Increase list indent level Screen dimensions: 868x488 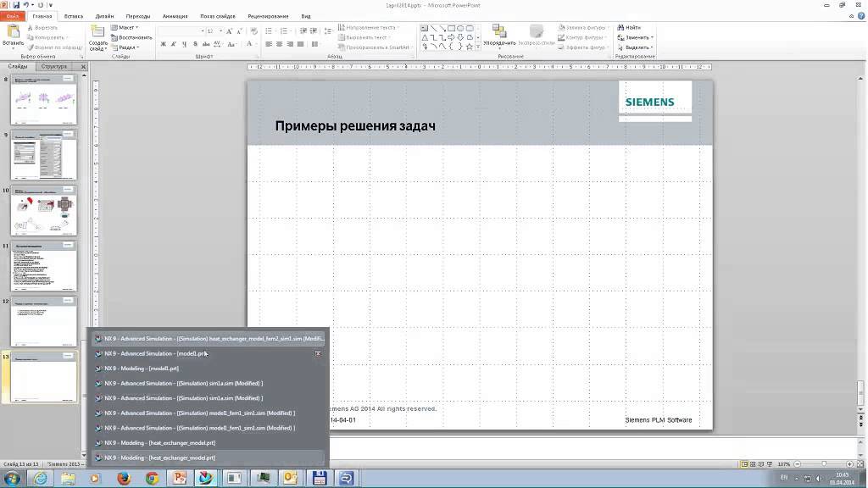point(314,31)
